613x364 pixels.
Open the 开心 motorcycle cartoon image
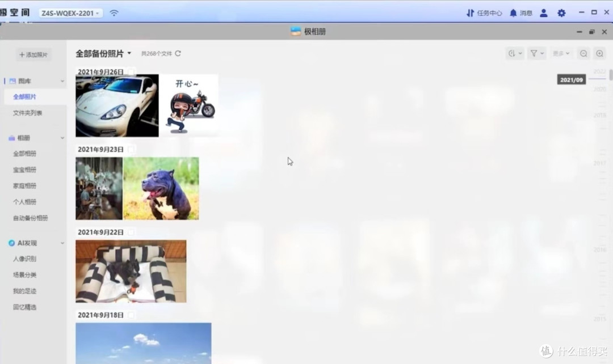[189, 105]
